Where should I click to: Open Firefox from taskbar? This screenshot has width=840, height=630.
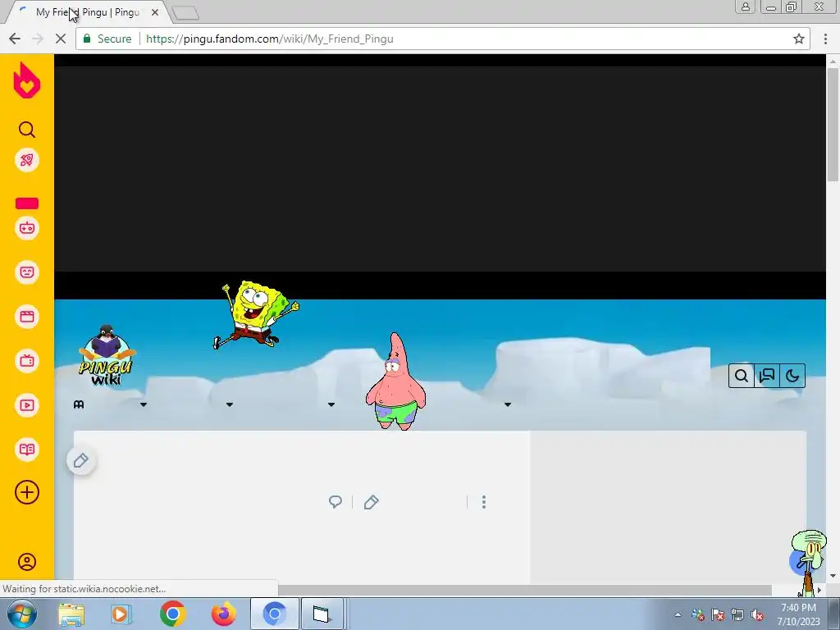pos(223,614)
